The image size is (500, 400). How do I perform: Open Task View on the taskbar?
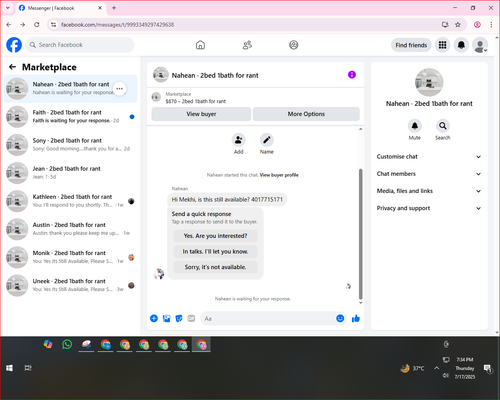coord(28,368)
